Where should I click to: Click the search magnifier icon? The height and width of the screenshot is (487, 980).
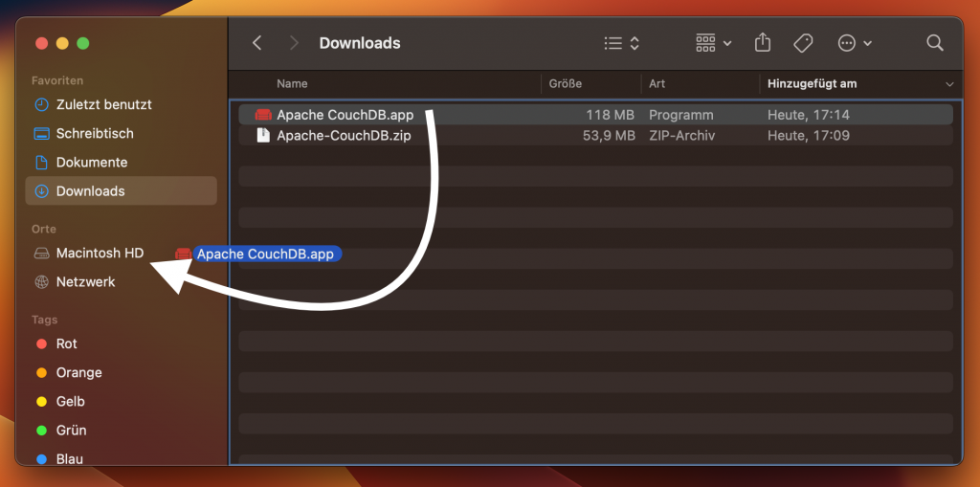coord(934,43)
